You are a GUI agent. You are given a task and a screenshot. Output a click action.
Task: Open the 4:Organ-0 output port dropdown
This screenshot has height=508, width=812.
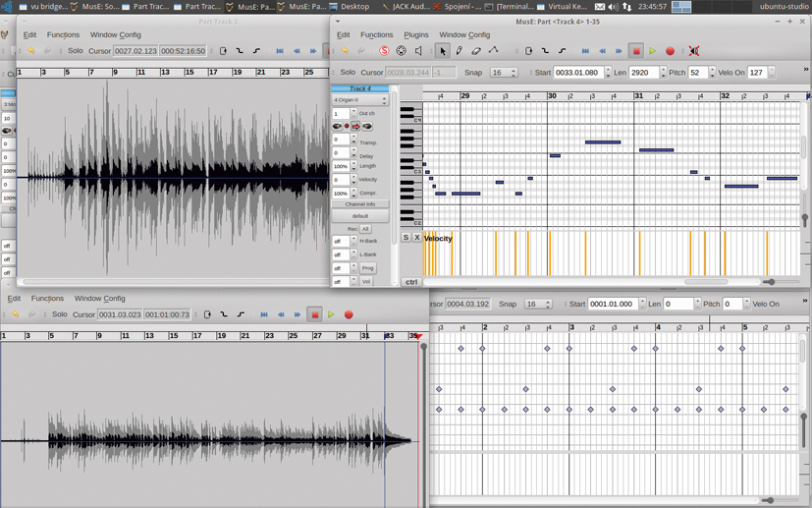360,100
